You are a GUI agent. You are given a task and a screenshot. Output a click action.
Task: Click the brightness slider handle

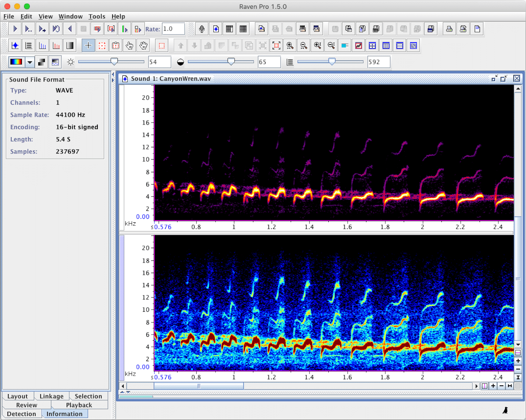(x=114, y=62)
